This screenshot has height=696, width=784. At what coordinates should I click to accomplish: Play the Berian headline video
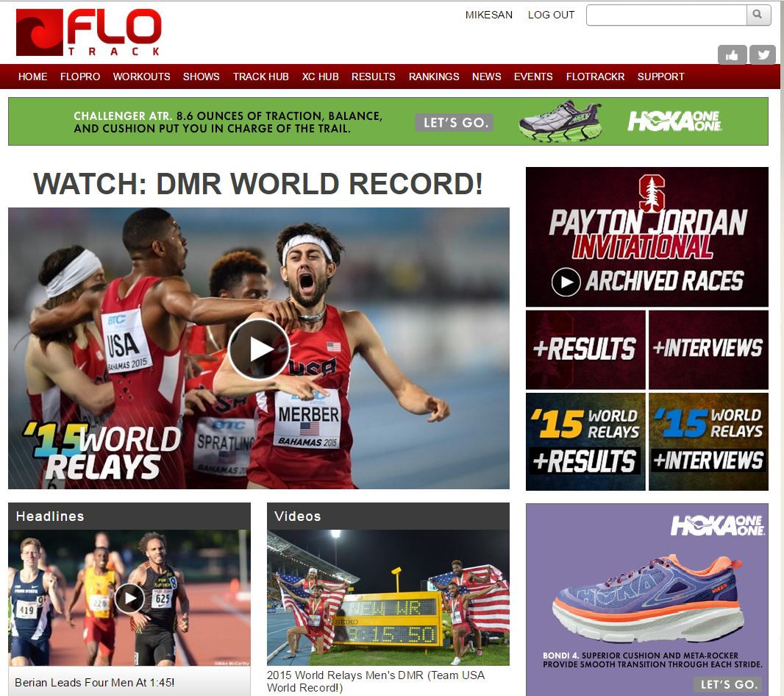[x=129, y=598]
